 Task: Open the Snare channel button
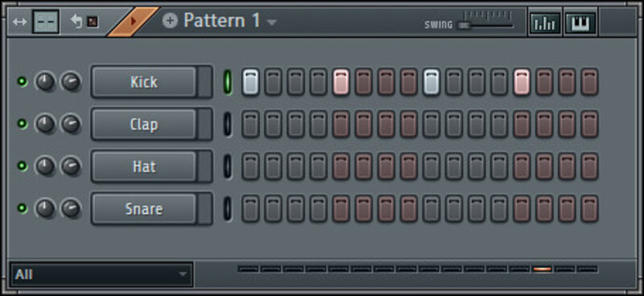point(144,208)
